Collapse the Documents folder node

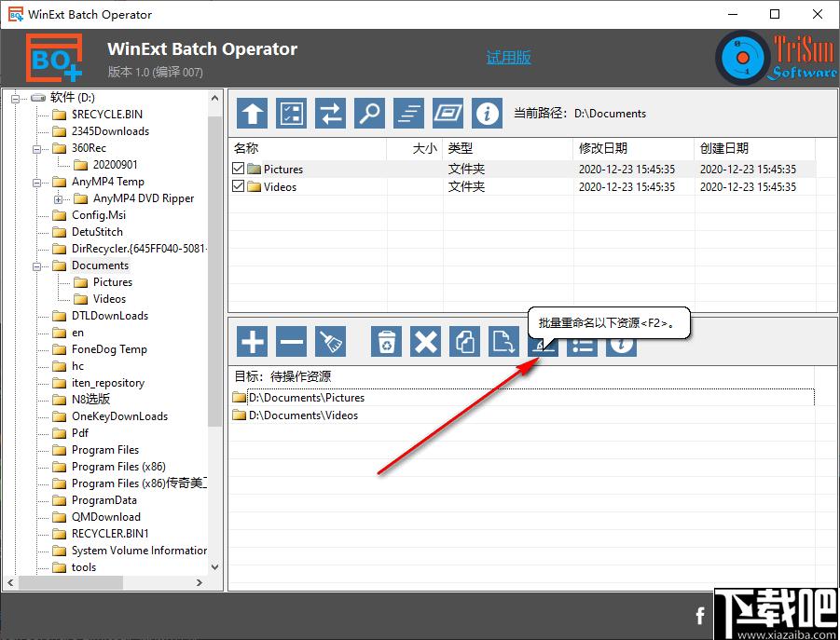click(37, 266)
